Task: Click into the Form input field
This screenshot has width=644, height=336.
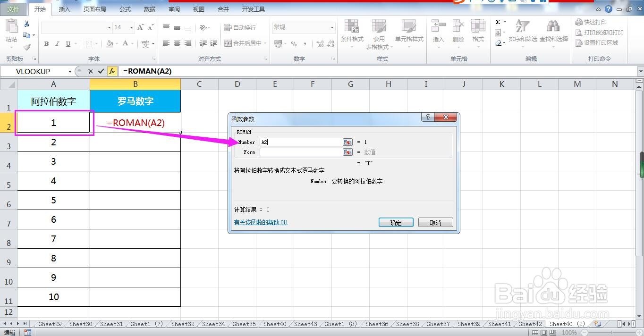Action: (x=301, y=152)
